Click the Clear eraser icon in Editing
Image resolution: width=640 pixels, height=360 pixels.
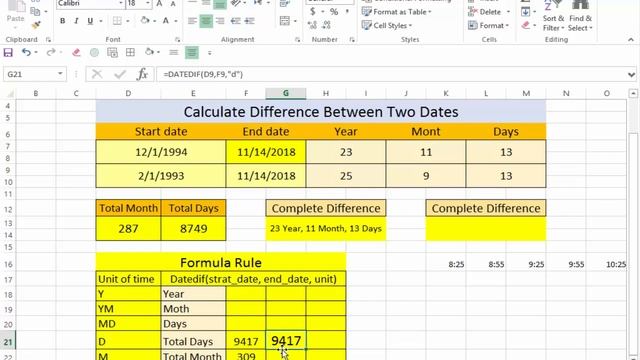click(526, 25)
